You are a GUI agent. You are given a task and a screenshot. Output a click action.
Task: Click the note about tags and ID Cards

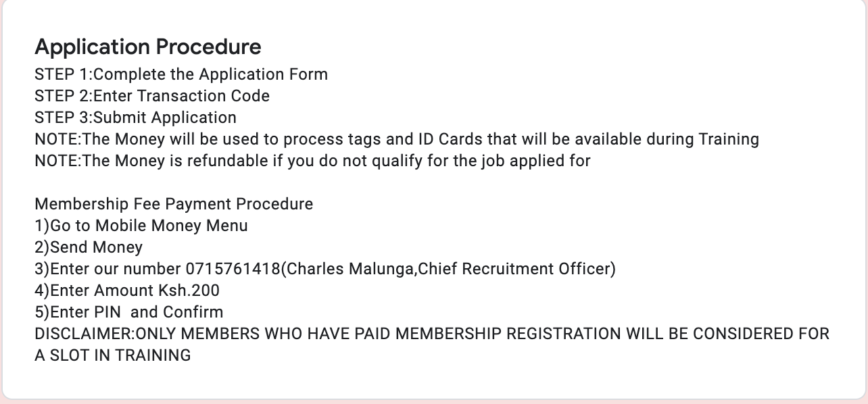tap(396, 139)
